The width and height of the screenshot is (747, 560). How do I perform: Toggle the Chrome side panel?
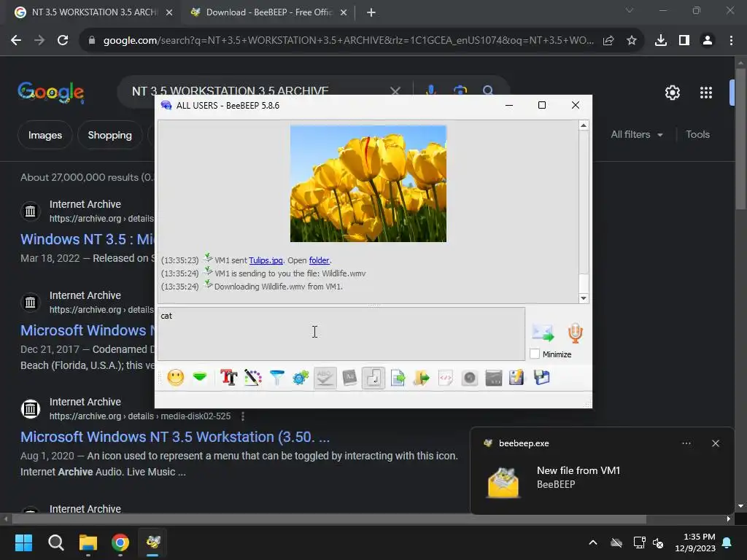pos(684,41)
